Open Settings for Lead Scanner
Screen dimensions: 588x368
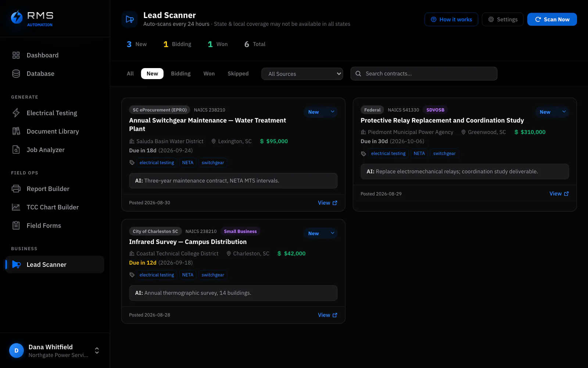tap(503, 20)
